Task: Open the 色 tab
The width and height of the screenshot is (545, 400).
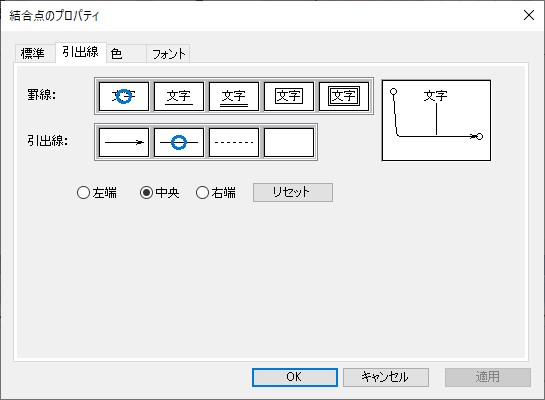Action: pyautogui.click(x=126, y=54)
